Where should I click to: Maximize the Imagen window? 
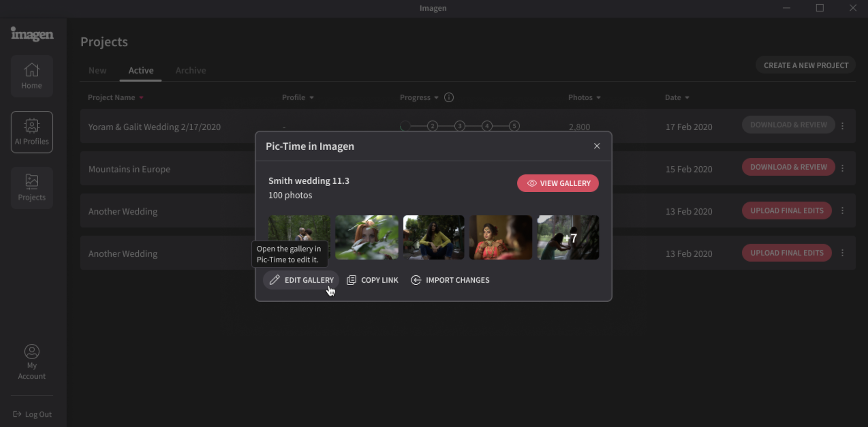(x=820, y=8)
